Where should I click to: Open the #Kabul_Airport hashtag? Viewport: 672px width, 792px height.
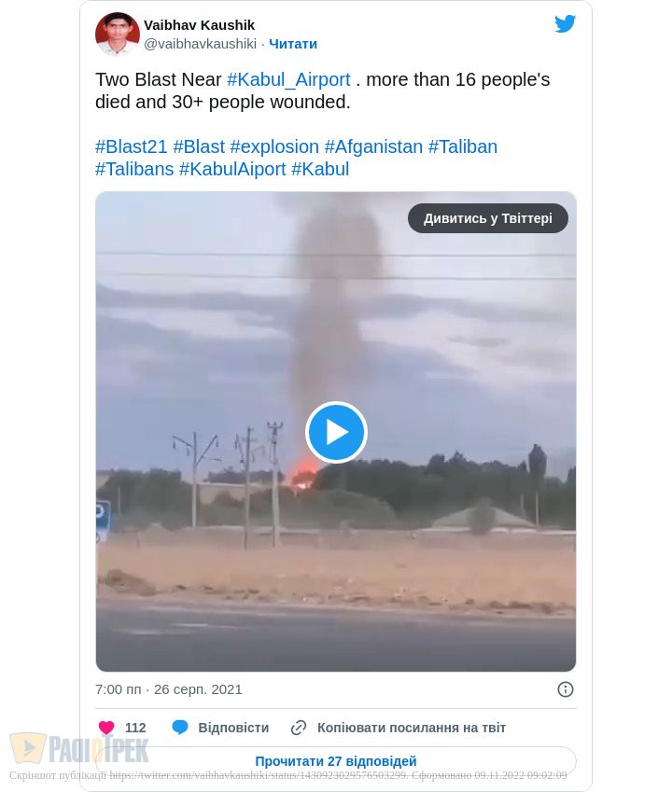pyautogui.click(x=288, y=79)
